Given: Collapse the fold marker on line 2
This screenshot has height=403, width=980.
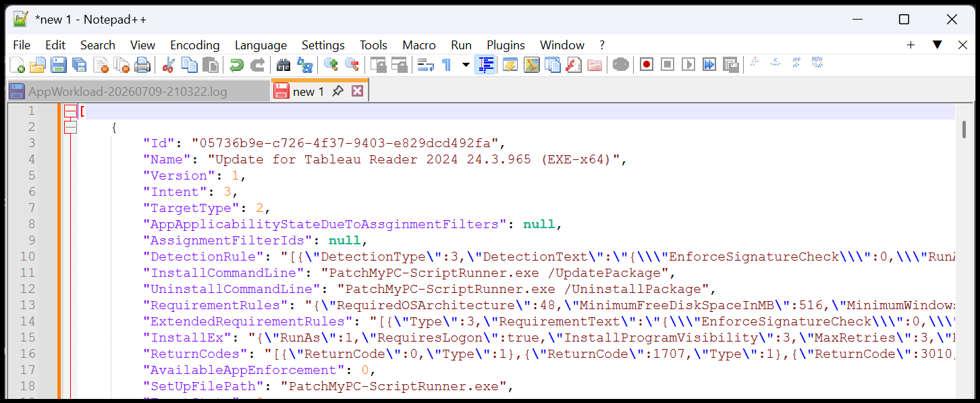Looking at the screenshot, I should (x=70, y=127).
